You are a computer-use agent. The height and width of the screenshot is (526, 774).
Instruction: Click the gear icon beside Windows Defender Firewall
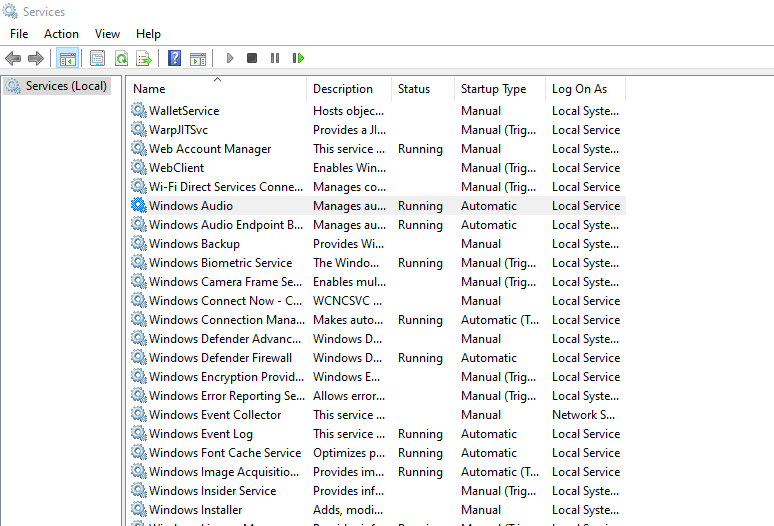(139, 357)
